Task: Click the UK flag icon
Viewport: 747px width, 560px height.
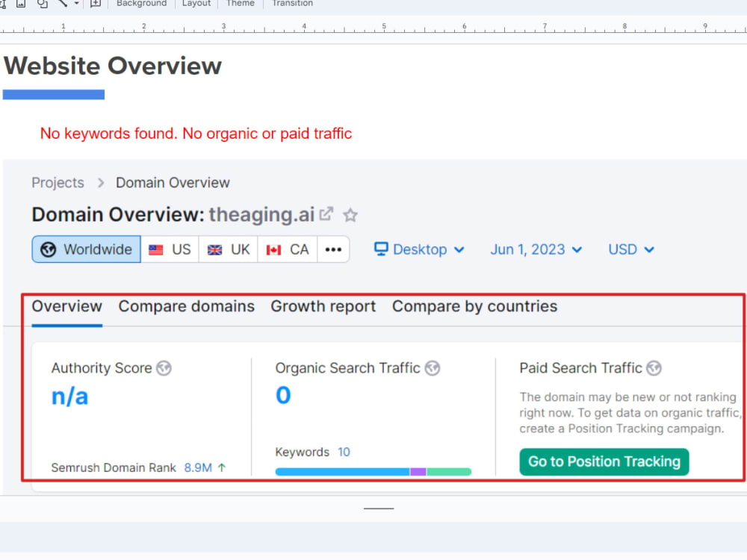Action: coord(215,249)
